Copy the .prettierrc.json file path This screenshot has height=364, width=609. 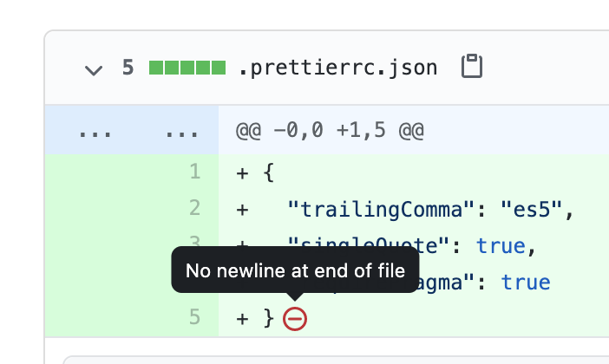click(x=472, y=67)
